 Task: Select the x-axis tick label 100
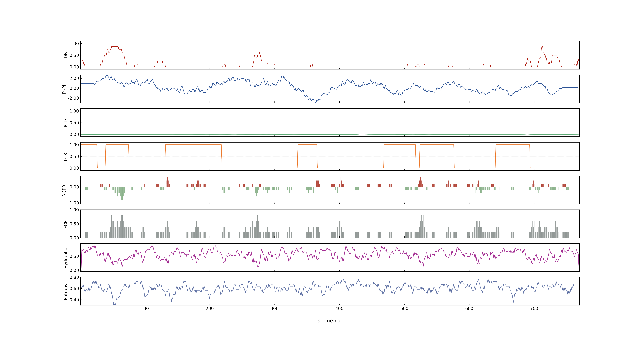(x=145, y=309)
